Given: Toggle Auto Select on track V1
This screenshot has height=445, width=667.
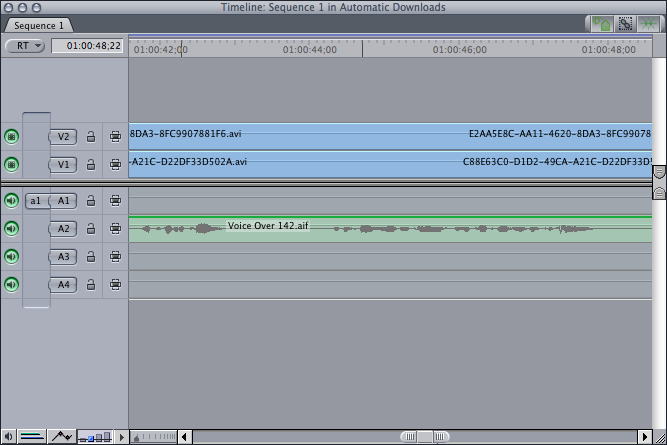Looking at the screenshot, I should [115, 165].
